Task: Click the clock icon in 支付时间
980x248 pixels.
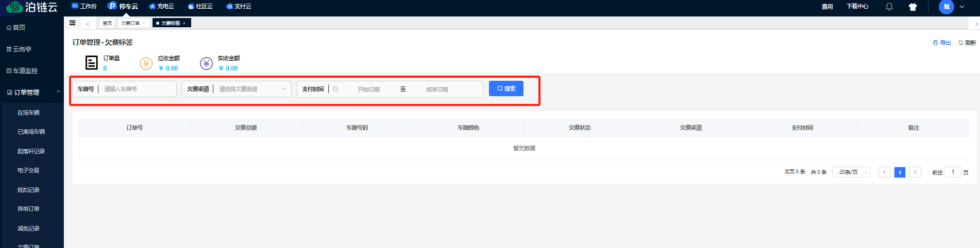Action: point(335,89)
